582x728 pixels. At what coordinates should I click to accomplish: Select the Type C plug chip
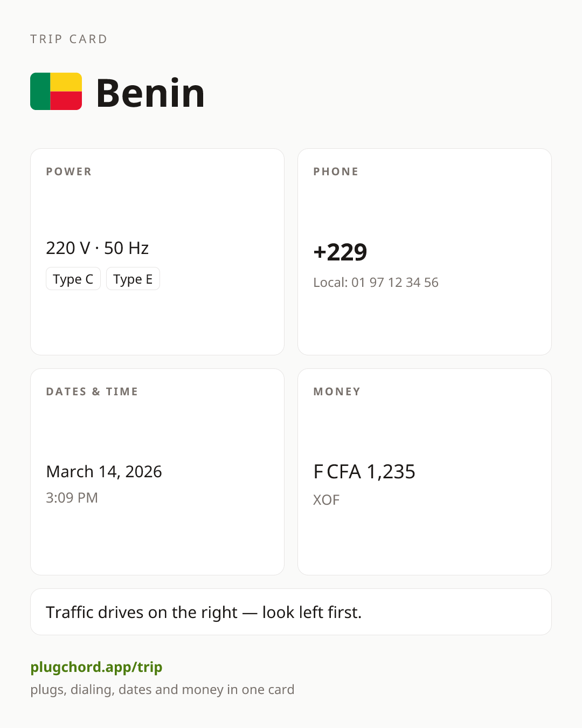tap(73, 279)
